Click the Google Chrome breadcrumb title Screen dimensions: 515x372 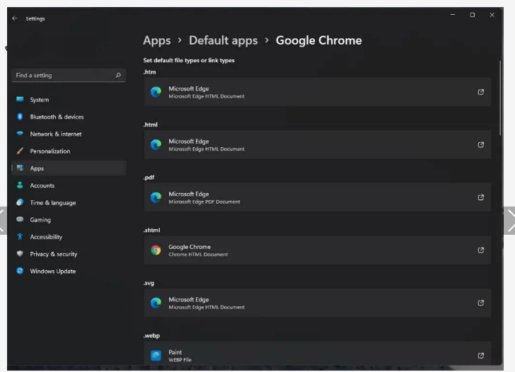coord(319,41)
